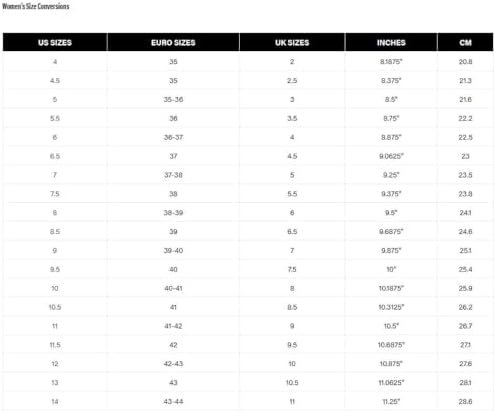This screenshot has width=494, height=413.
Task: Click the CM column header
Action: pyautogui.click(x=465, y=42)
